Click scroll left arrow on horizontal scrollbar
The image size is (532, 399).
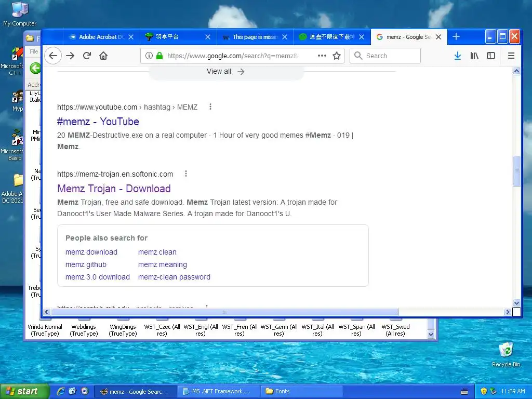[x=47, y=312]
